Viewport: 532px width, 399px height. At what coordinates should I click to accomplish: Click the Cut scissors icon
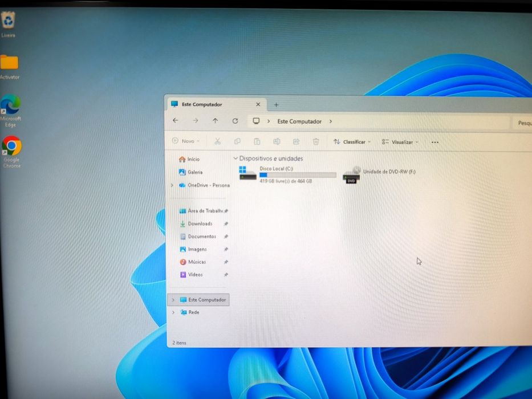(217, 141)
